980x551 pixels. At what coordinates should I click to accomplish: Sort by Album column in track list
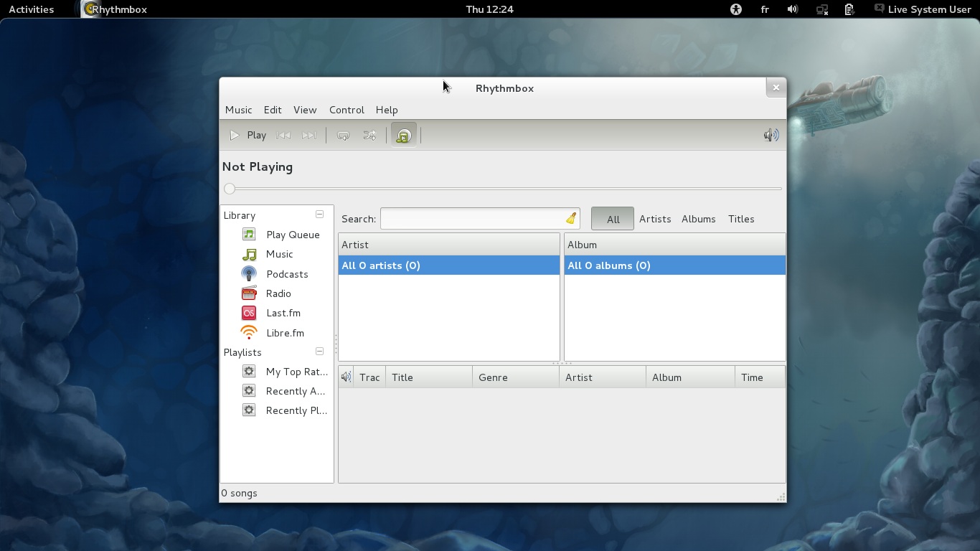pyautogui.click(x=690, y=377)
